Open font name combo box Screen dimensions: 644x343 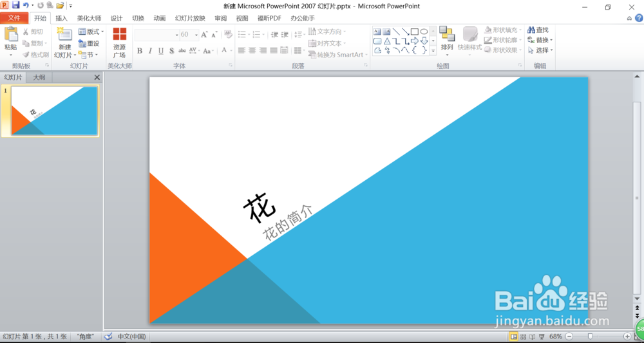click(x=157, y=35)
